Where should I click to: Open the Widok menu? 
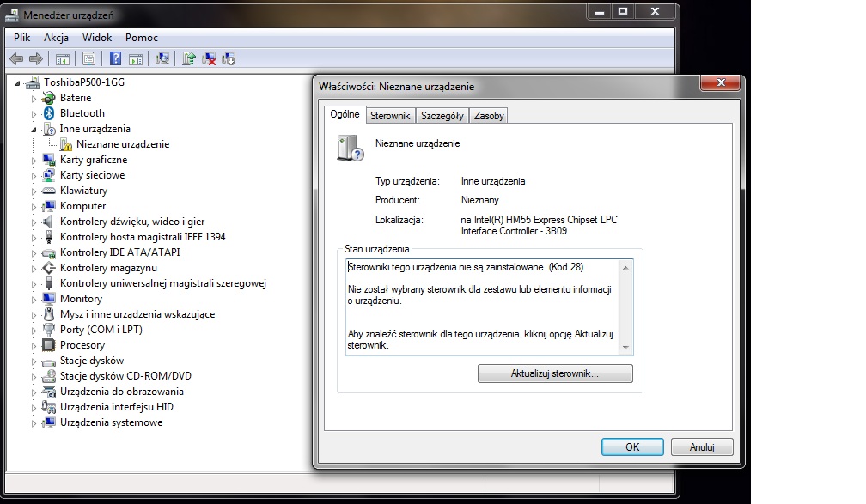(97, 38)
